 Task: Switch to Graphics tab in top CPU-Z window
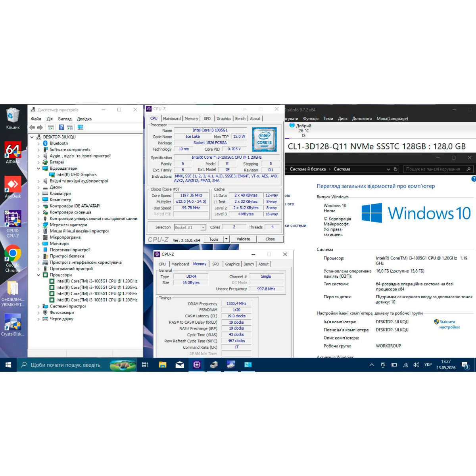click(224, 119)
